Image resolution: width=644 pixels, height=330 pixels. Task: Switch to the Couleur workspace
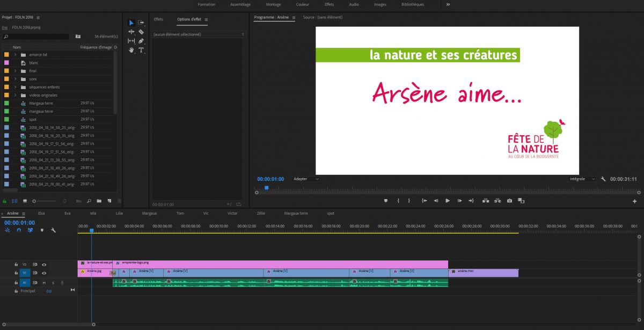coord(302,4)
